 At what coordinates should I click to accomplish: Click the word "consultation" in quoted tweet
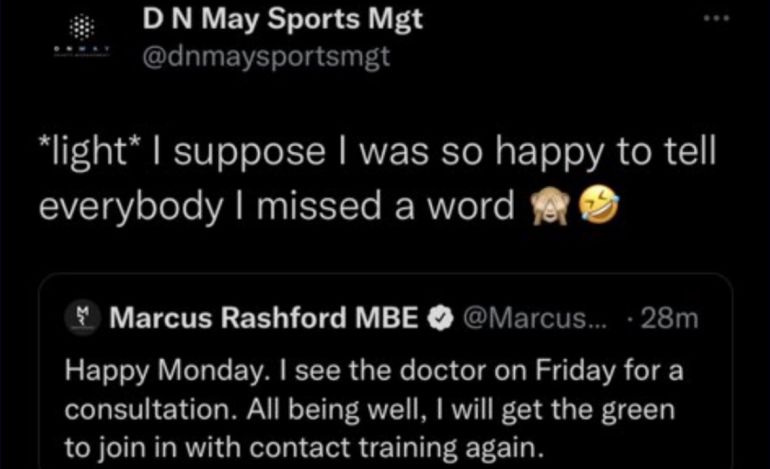151,409
